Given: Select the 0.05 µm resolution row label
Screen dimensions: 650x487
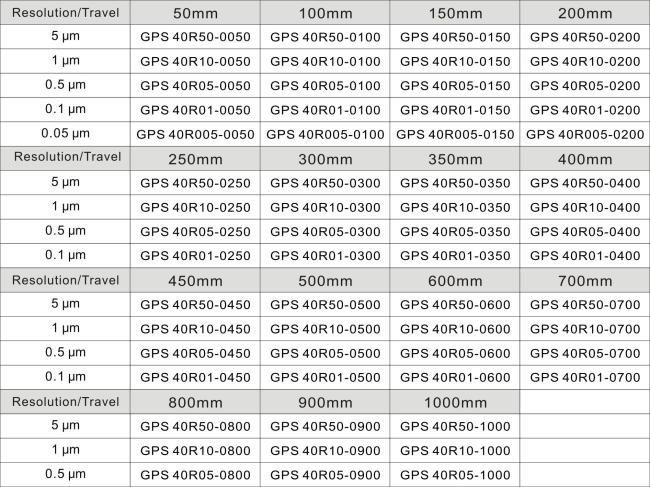Looking at the screenshot, I should pyautogui.click(x=65, y=133).
